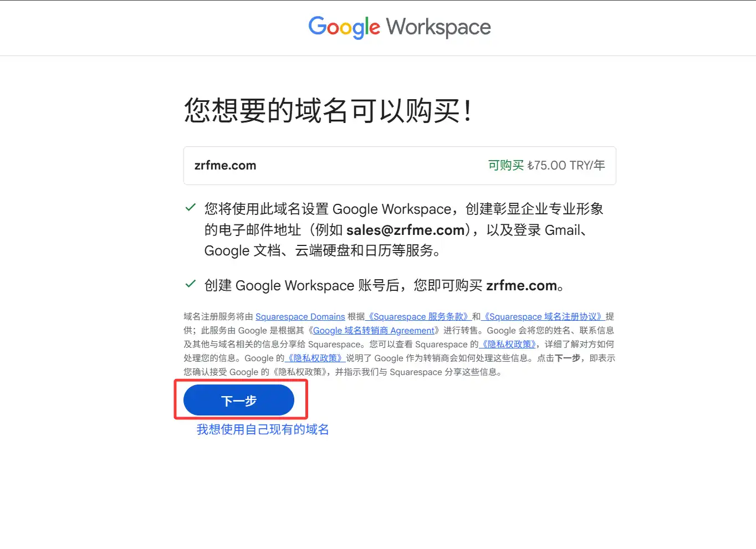Click the green checkmark beside the Gmail bullet

(x=190, y=207)
